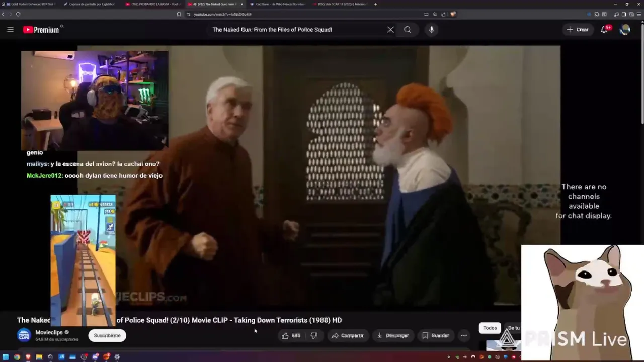Download the video via Descargar
This screenshot has height=362, width=644.
[392, 335]
